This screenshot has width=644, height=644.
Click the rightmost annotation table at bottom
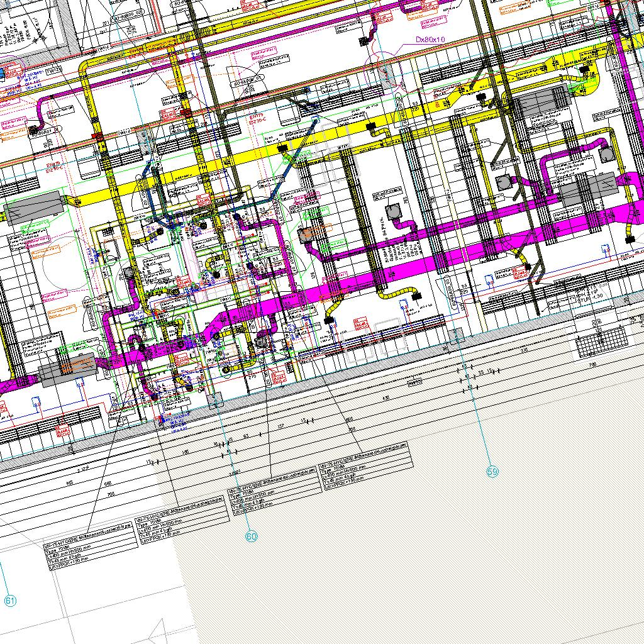click(367, 472)
